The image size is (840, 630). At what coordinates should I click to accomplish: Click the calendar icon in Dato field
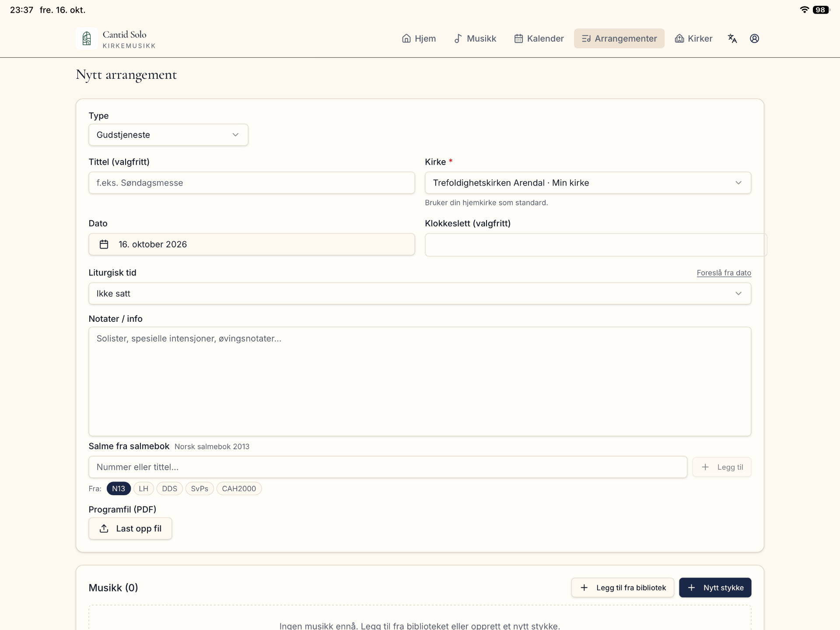point(104,244)
